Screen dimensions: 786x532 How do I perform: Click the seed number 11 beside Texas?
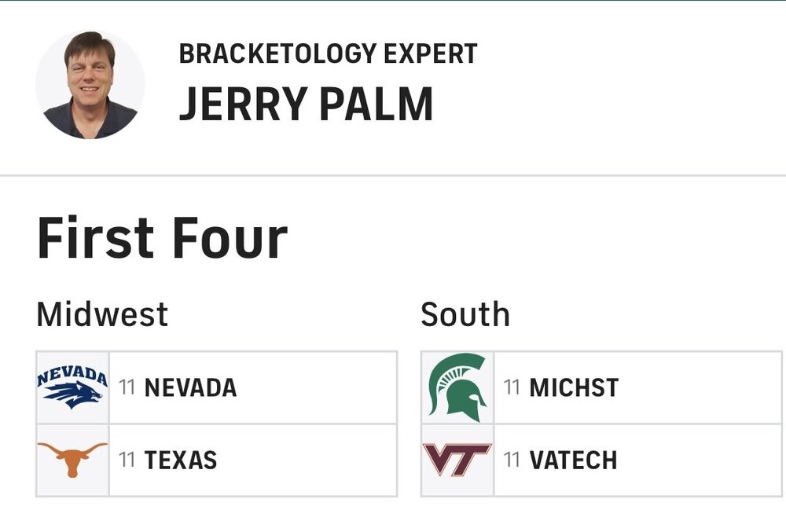pyautogui.click(x=127, y=460)
